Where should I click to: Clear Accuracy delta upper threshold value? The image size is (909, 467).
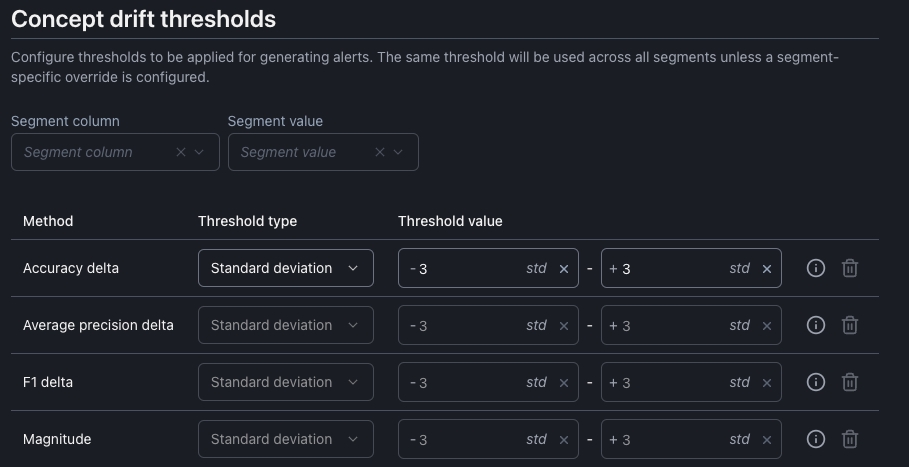pos(767,268)
